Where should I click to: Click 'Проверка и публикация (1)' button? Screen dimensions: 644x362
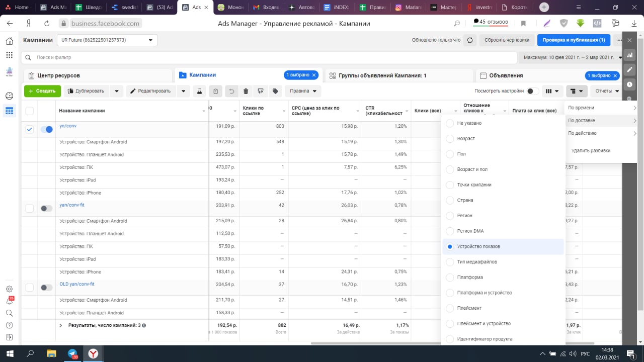(574, 40)
